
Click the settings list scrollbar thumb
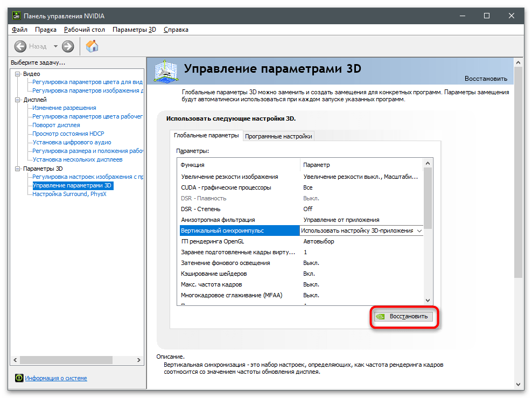coord(428,199)
